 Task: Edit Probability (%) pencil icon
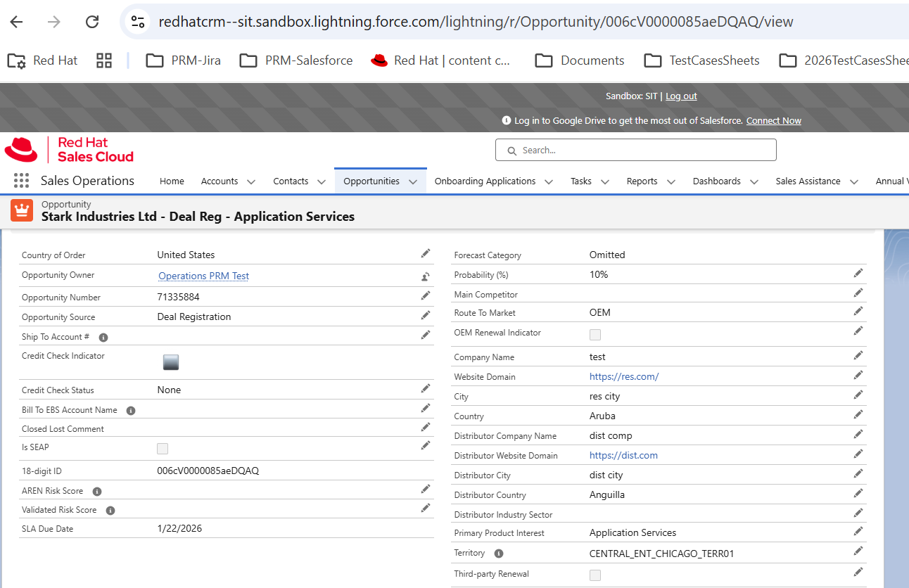click(x=858, y=273)
